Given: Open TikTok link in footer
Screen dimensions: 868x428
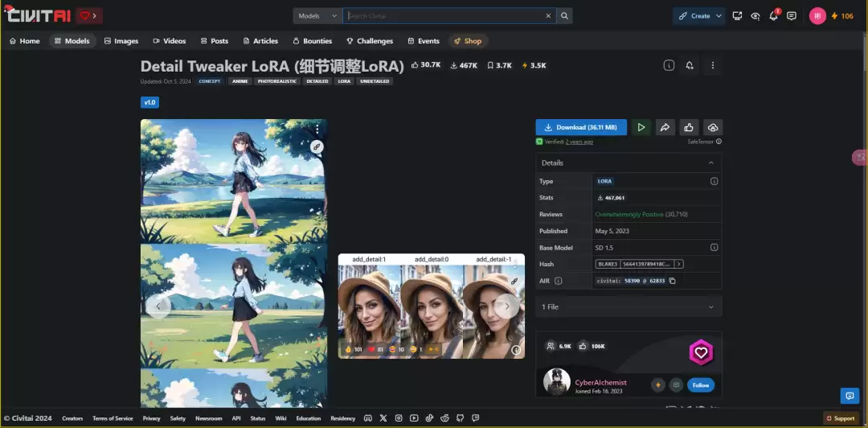Looking at the screenshot, I should pos(429,418).
